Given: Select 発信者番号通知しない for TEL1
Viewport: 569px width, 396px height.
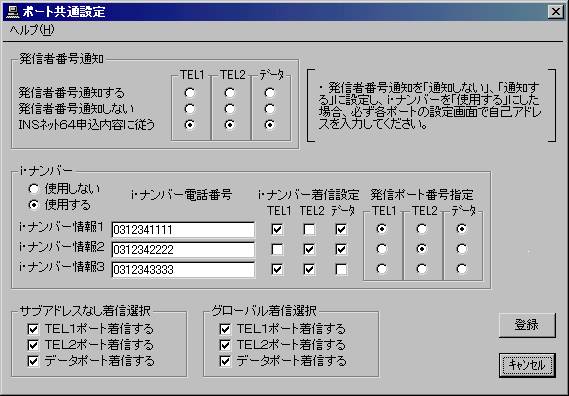Looking at the screenshot, I should click(x=189, y=109).
